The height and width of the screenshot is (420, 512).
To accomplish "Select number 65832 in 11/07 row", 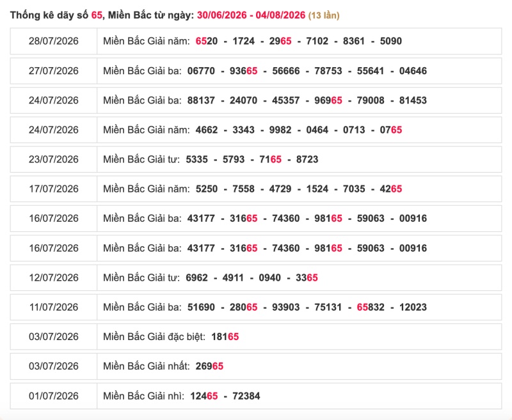I will tap(371, 307).
